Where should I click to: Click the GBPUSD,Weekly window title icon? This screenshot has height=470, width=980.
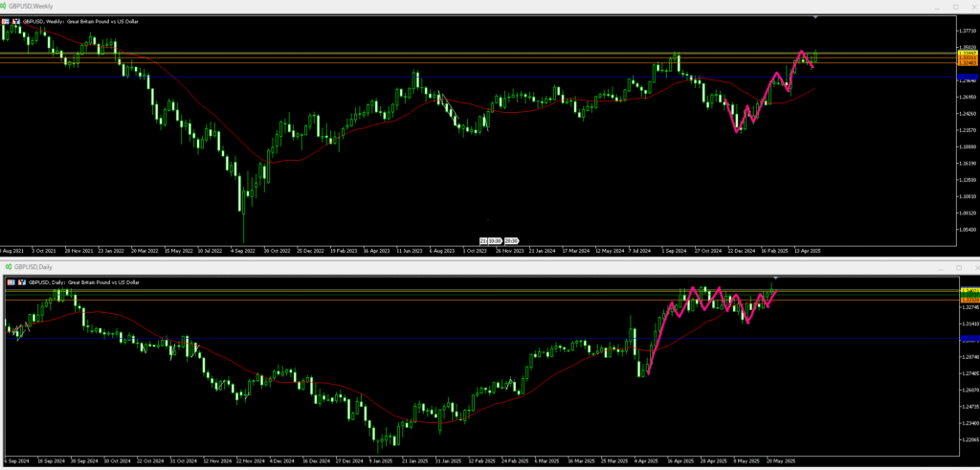tap(5, 7)
